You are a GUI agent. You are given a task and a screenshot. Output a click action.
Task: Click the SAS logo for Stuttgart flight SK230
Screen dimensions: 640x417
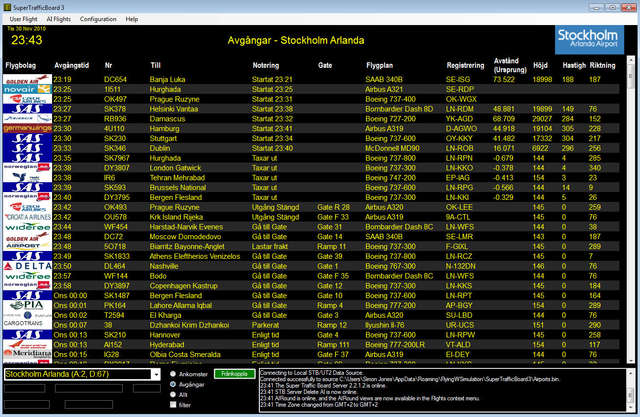(x=27, y=138)
